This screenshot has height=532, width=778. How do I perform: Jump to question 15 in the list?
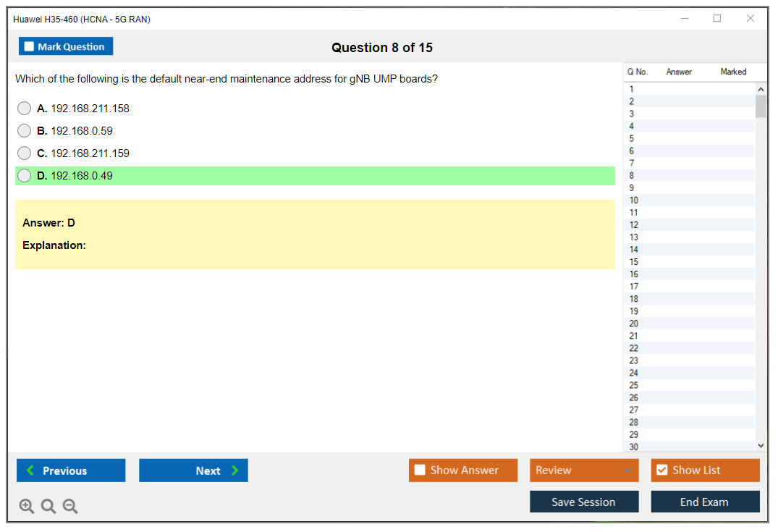point(634,262)
